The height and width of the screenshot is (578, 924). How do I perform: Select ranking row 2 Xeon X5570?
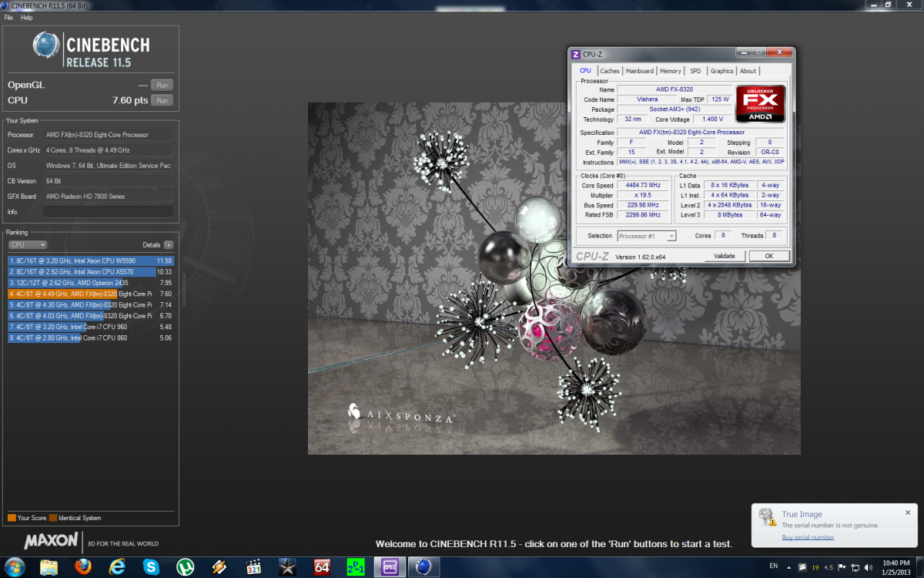pos(91,271)
